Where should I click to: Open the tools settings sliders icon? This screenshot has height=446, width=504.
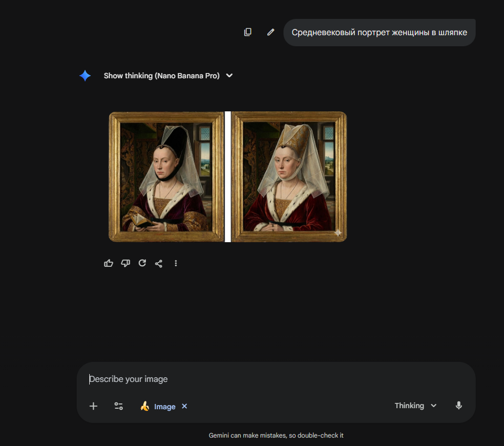point(119,406)
